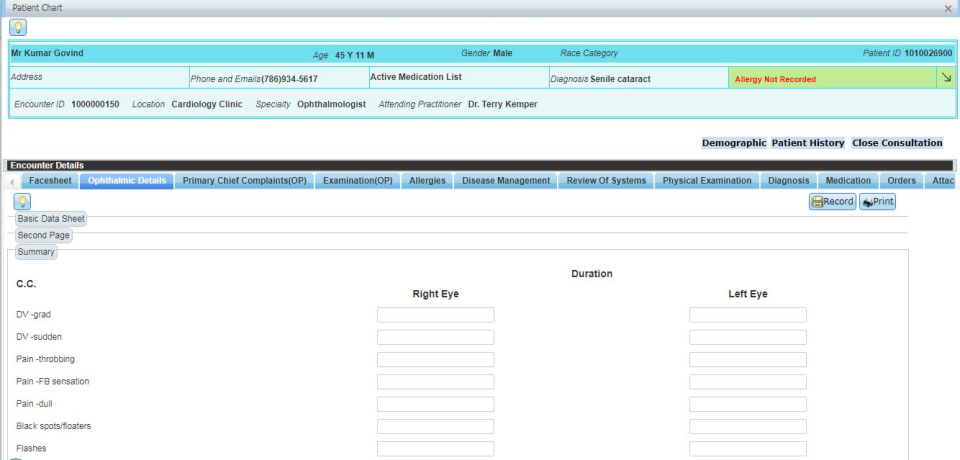Click the Encounter Details header bar
This screenshot has height=460, width=960.
click(x=480, y=165)
